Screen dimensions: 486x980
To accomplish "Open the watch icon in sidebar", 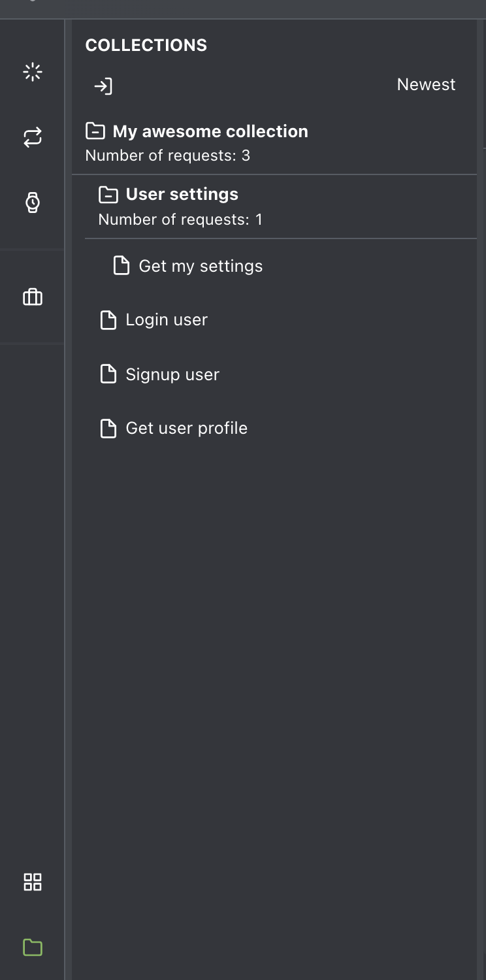I will [32, 203].
